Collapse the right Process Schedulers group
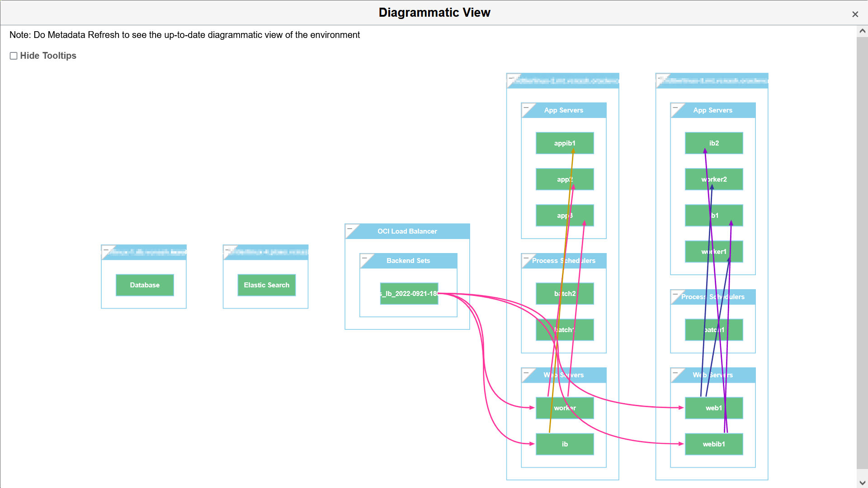Viewport: 868px width, 488px height. coord(675,294)
